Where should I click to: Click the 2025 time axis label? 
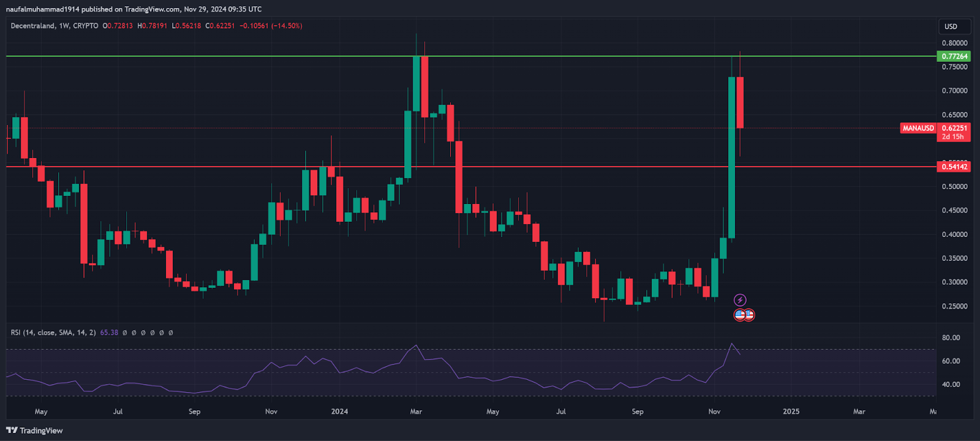pyautogui.click(x=791, y=412)
